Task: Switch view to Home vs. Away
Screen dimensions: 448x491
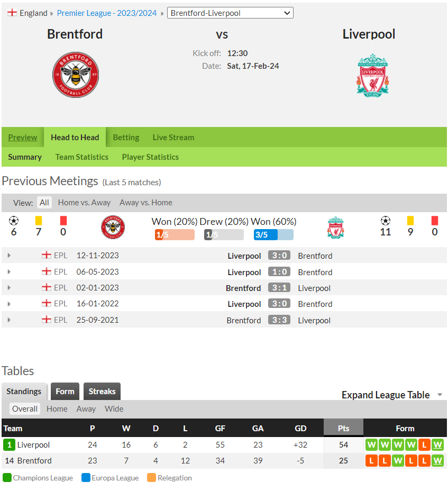Action: [84, 203]
